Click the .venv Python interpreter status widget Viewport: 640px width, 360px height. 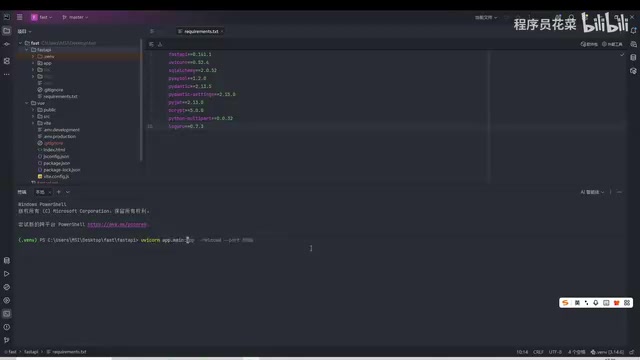click(x=607, y=352)
